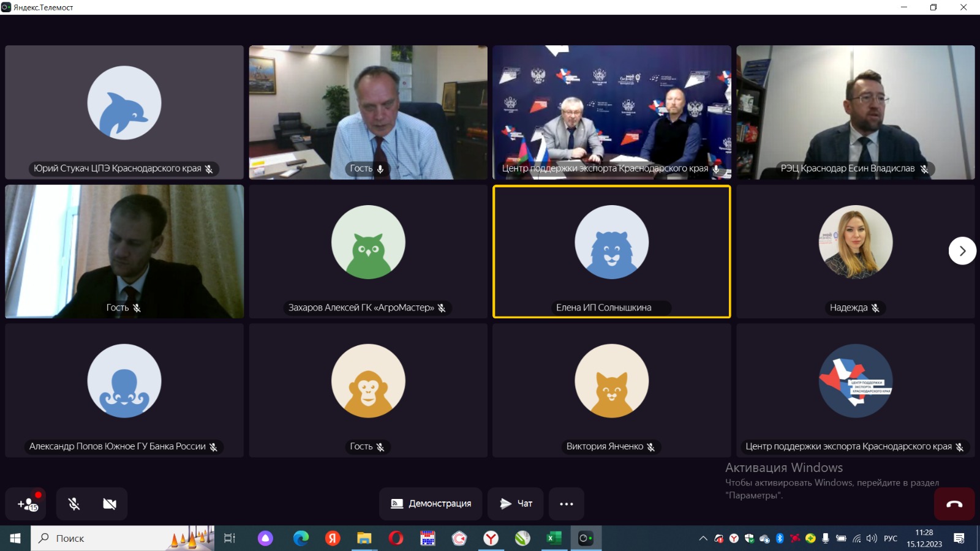Click the name label Захаров Алексей ГК «АгроМастер»

pyautogui.click(x=361, y=308)
